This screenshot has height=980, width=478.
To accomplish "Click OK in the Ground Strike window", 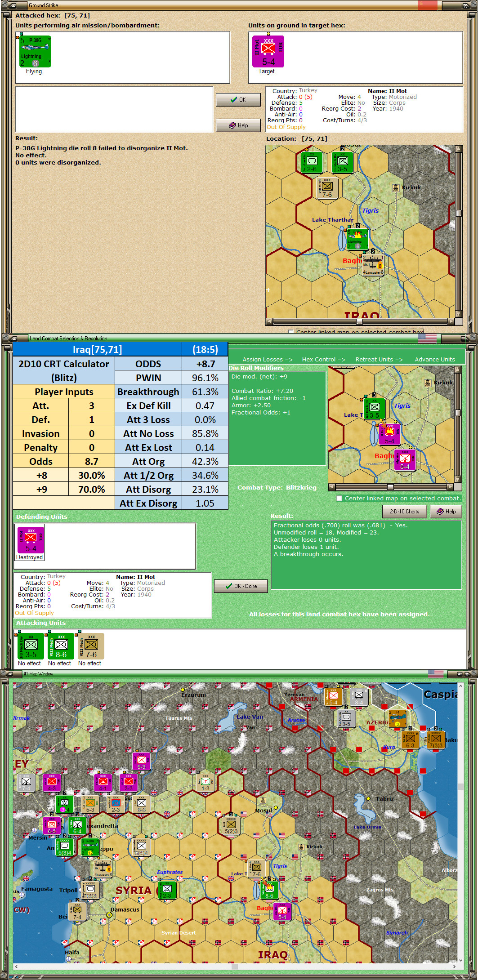I will coord(238,100).
